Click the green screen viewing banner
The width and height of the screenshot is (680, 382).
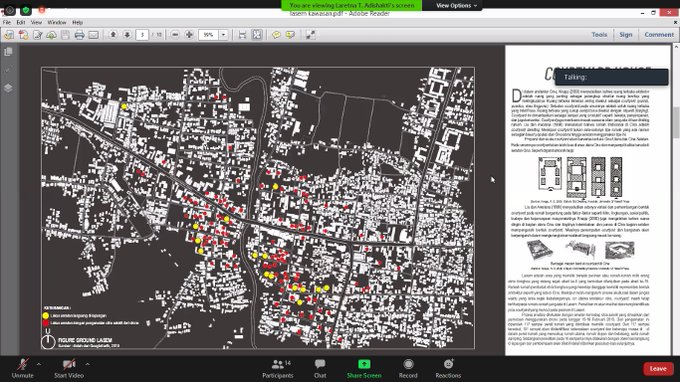pyautogui.click(x=351, y=6)
